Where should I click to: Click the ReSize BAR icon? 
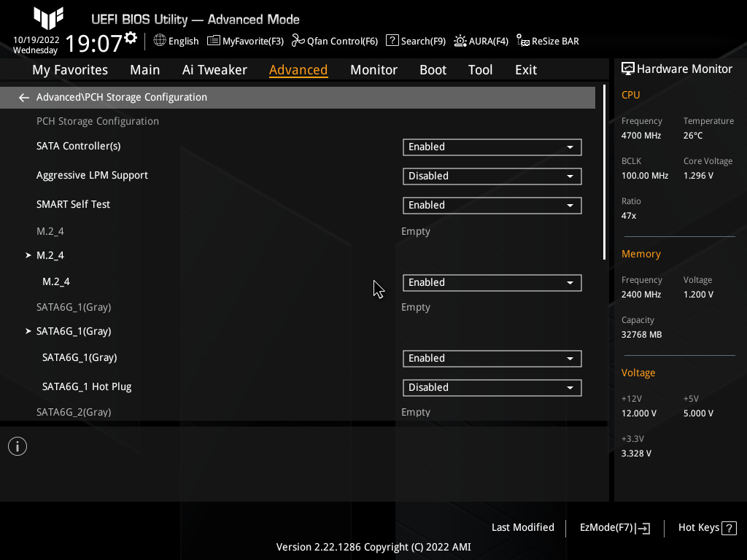[x=547, y=41]
